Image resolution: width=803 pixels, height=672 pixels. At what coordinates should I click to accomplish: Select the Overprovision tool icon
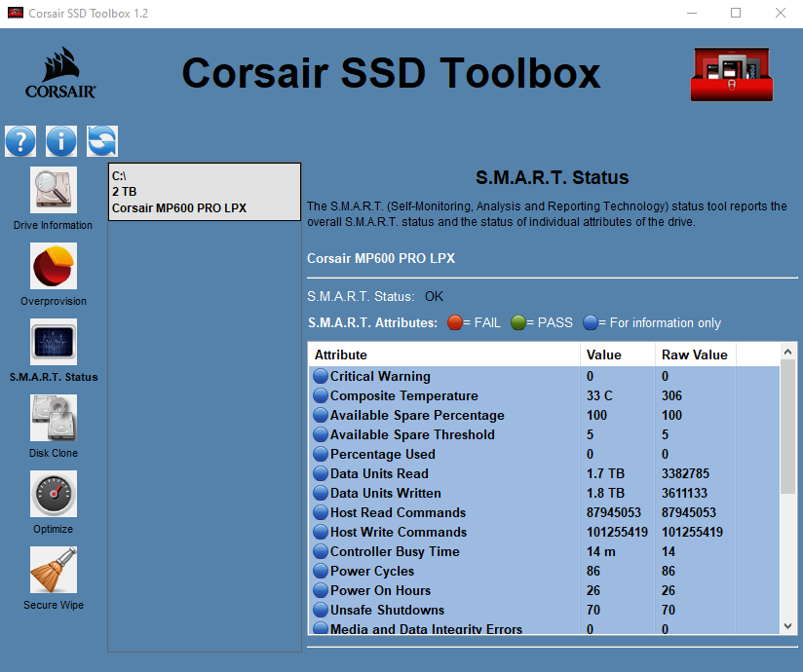(x=53, y=266)
